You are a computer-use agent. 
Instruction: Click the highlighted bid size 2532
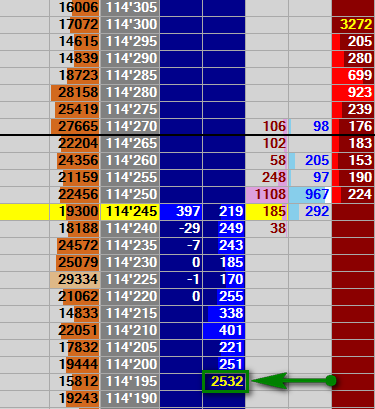click(x=225, y=381)
